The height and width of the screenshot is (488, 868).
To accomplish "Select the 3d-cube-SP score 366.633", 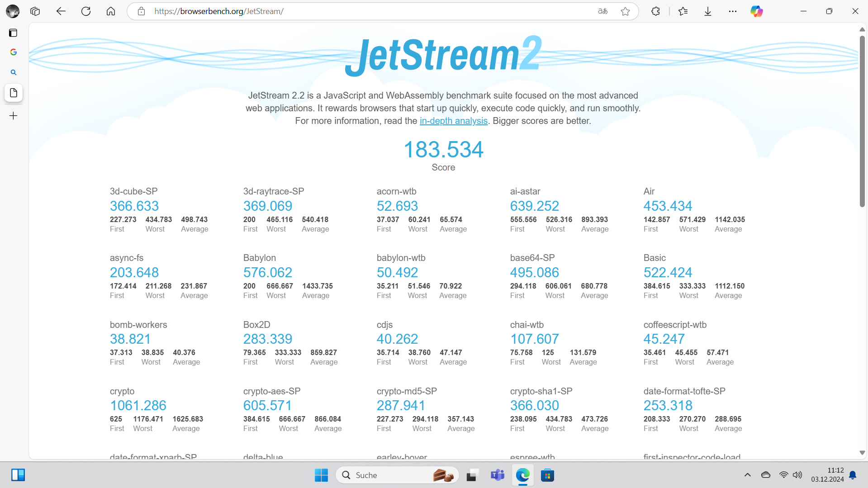I will coord(134,206).
